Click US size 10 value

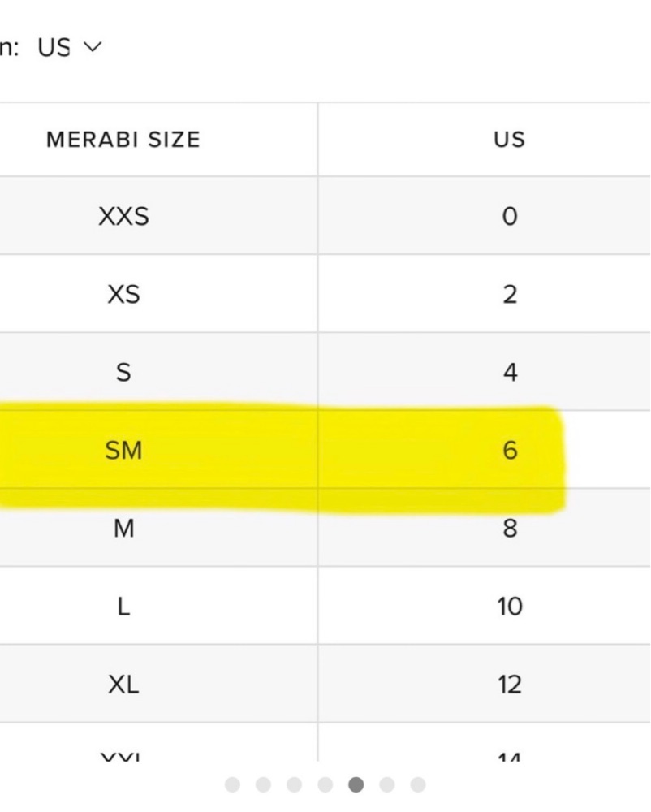click(509, 607)
